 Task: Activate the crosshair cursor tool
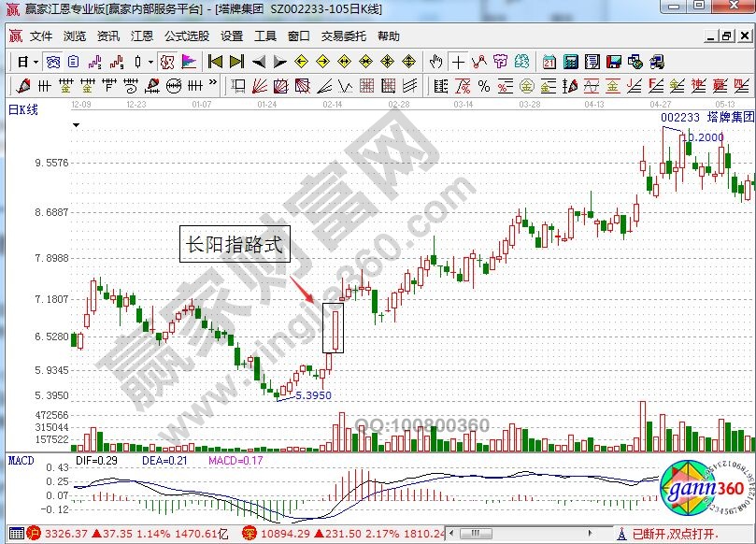[458, 62]
